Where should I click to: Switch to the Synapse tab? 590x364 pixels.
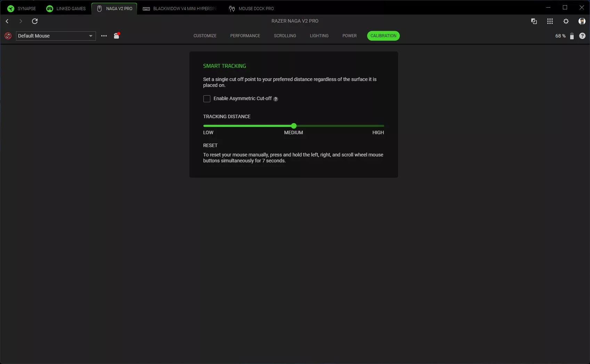click(22, 9)
